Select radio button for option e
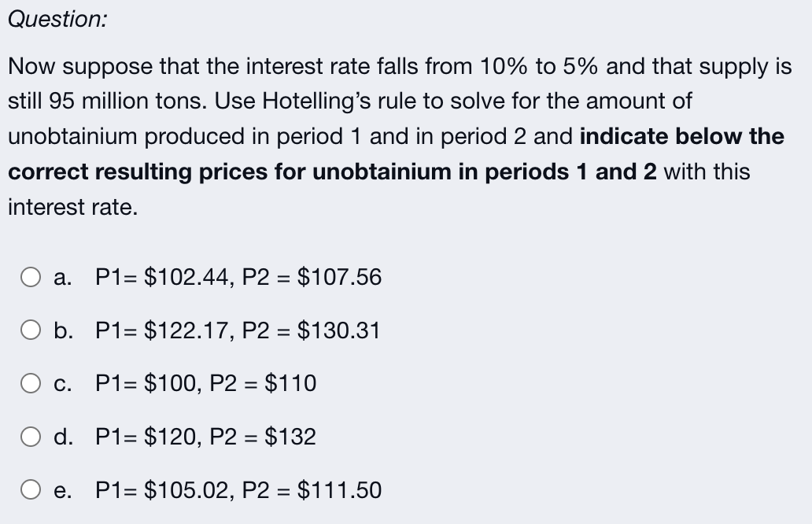812x524 pixels. click(x=30, y=489)
